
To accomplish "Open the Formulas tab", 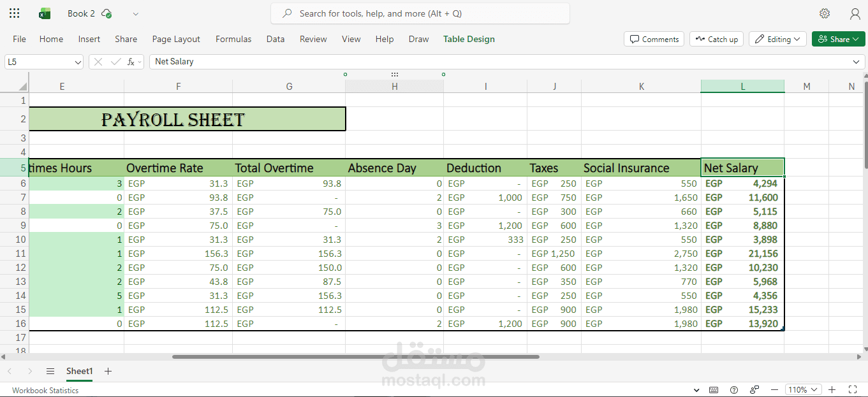I will [233, 39].
